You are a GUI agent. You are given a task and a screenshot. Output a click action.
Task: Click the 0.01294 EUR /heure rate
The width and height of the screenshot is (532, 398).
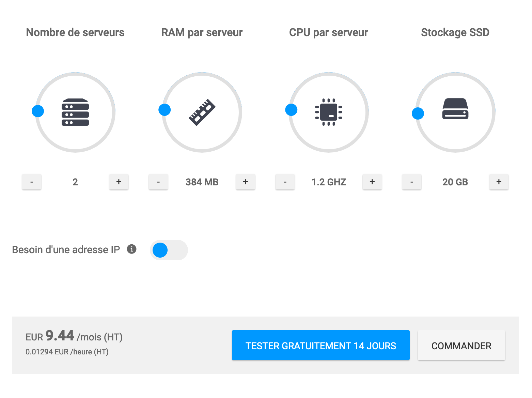click(67, 352)
